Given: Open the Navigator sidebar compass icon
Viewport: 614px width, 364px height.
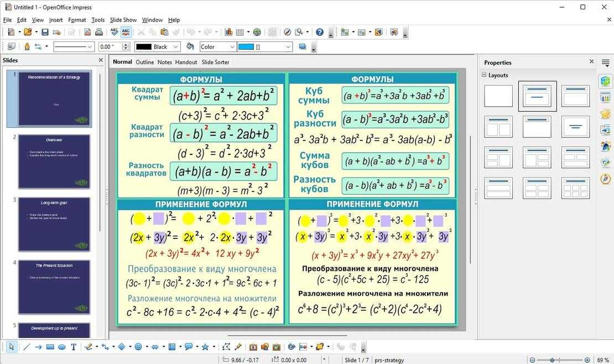Looking at the screenshot, I should pos(605,179).
